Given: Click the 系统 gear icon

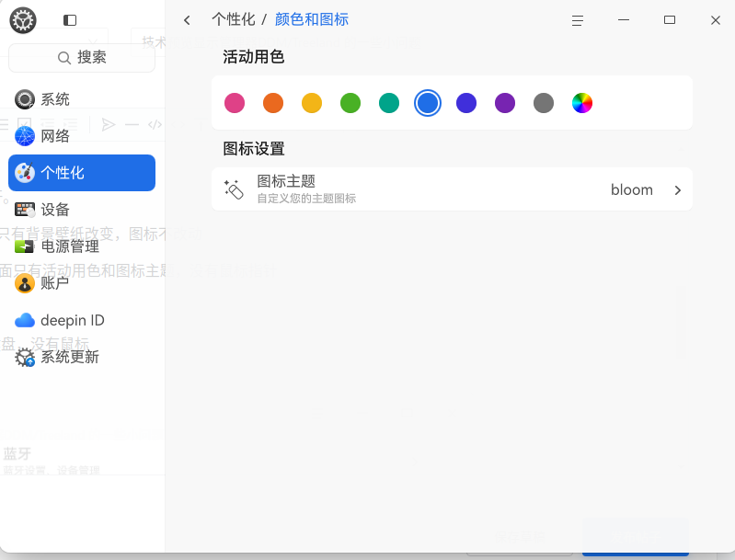Looking at the screenshot, I should (24, 99).
